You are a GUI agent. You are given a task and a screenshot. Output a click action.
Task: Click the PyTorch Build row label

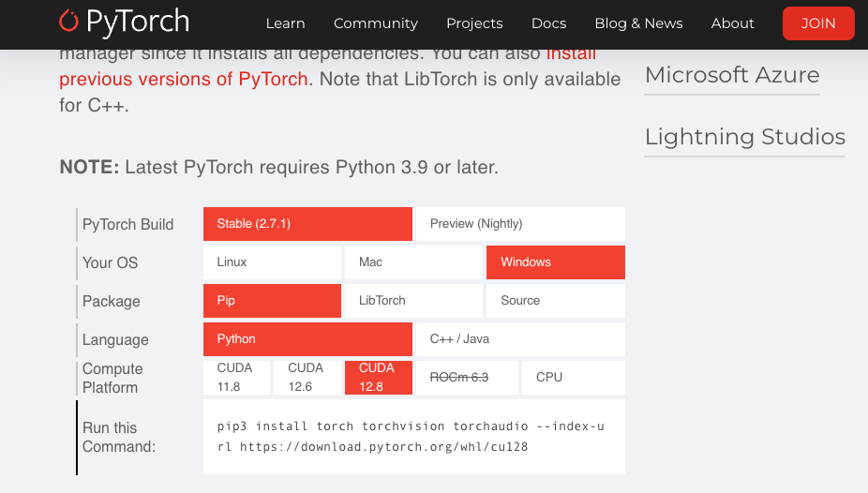[127, 224]
